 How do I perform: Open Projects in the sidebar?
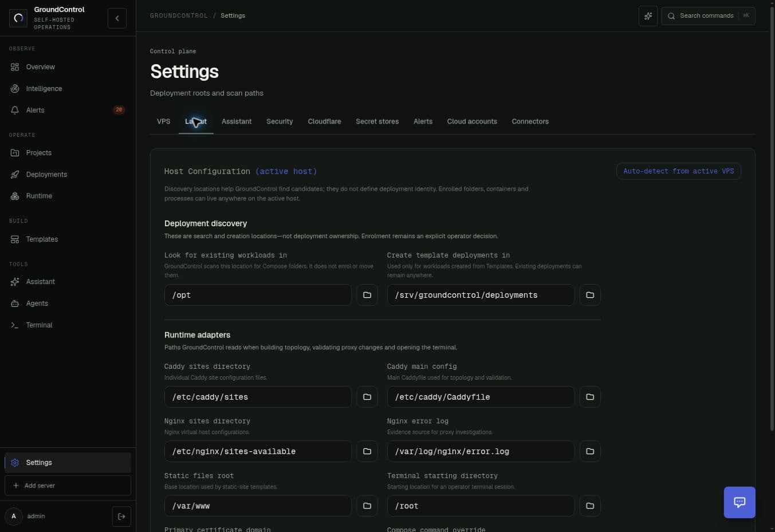(x=68, y=153)
